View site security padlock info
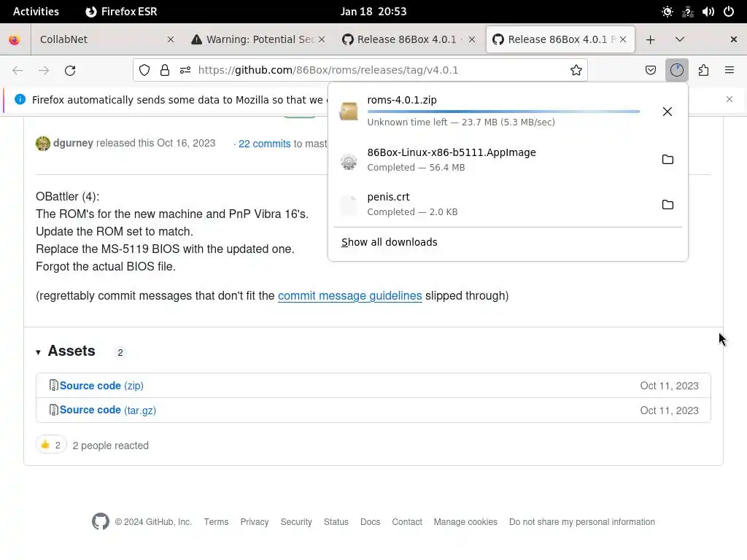The height and width of the screenshot is (560, 747). coord(165,71)
